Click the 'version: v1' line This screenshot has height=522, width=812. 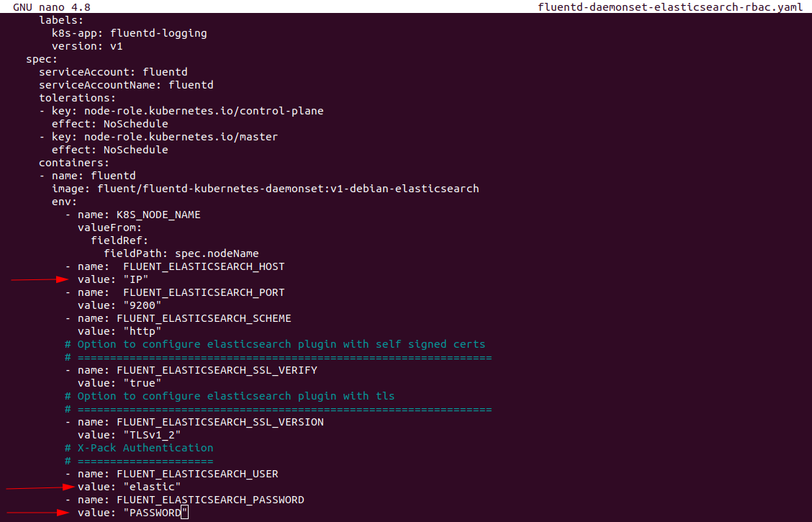(87, 46)
